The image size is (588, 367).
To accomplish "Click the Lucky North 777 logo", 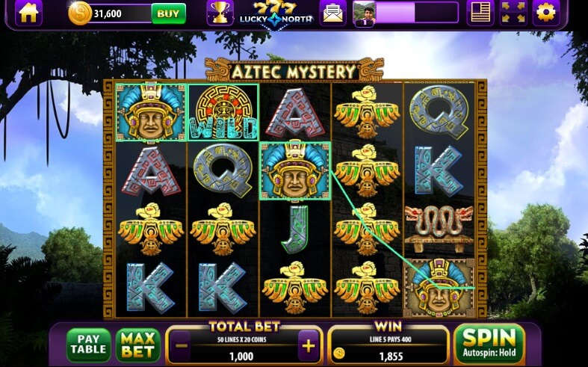I will pos(276,13).
